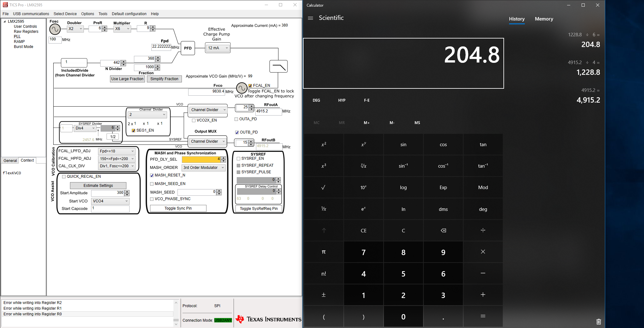This screenshot has width=644, height=328.
Task: Switch to the Context tab
Action: pos(27,160)
